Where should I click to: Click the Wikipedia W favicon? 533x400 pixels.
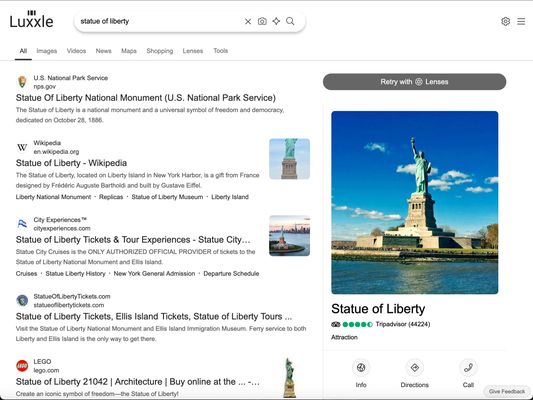(x=22, y=147)
